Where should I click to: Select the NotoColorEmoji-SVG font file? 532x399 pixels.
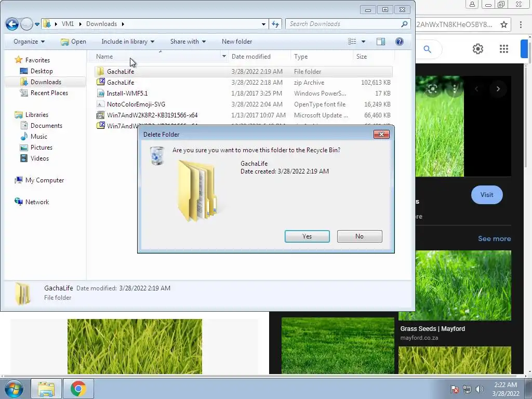[x=243, y=104]
